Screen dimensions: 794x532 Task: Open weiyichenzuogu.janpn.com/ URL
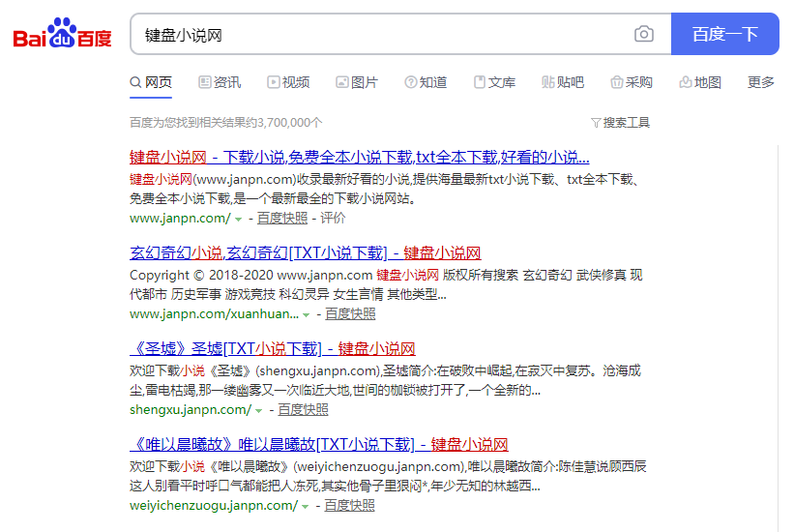tap(214, 506)
